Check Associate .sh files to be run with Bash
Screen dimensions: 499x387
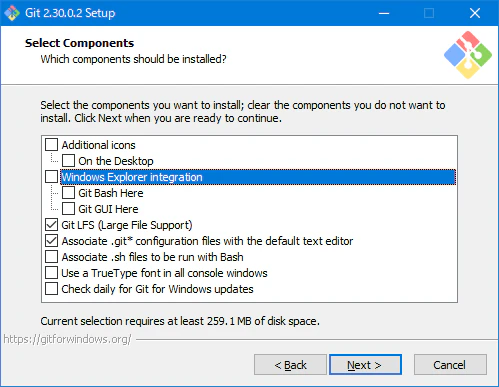(x=51, y=257)
